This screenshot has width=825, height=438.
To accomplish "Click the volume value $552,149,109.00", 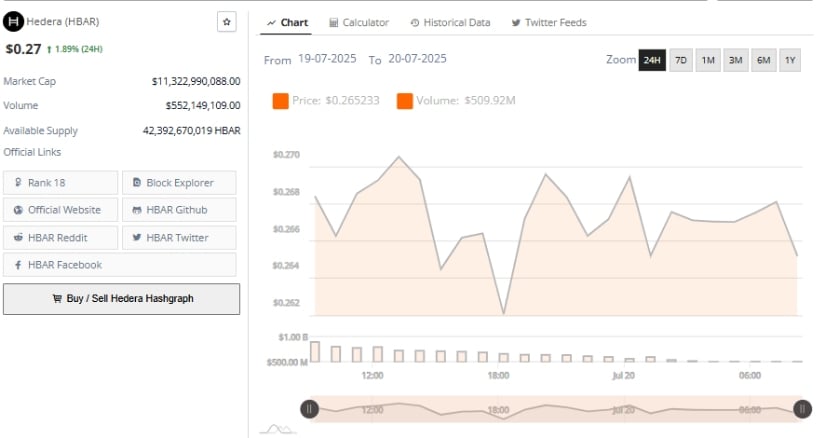I will 203,105.
